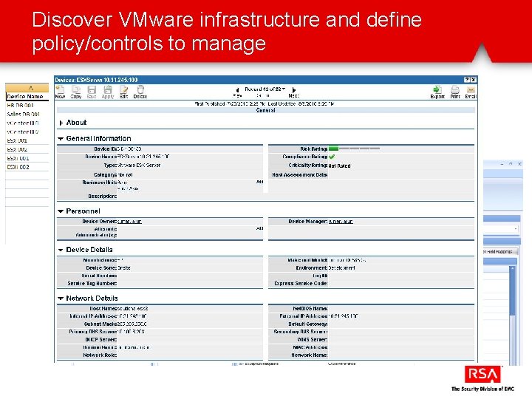The width and height of the screenshot is (532, 399).
Task: Close the Devices ESXServer window
Action: pyautogui.click(x=474, y=80)
